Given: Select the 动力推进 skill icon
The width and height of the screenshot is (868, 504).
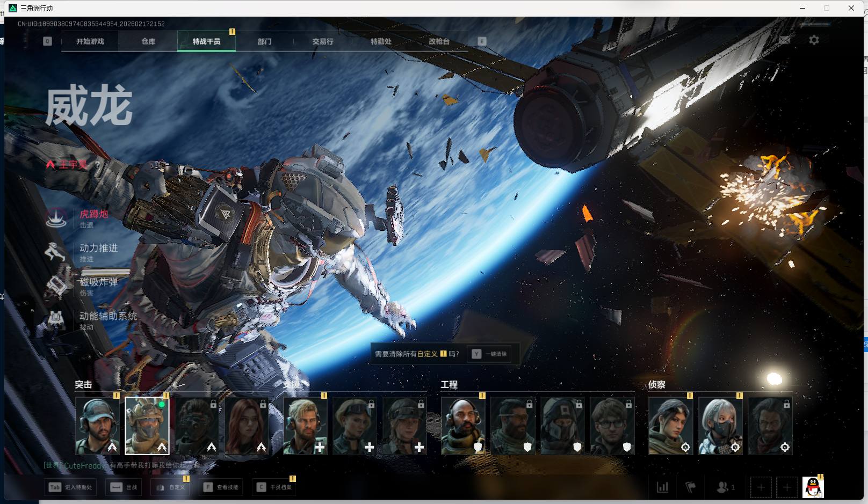Looking at the screenshot, I should pyautogui.click(x=56, y=252).
